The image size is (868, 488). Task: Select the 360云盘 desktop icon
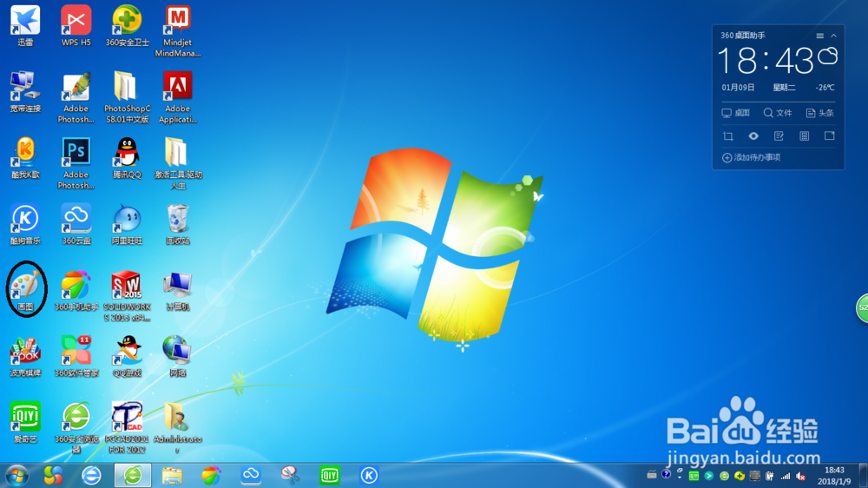click(x=76, y=224)
